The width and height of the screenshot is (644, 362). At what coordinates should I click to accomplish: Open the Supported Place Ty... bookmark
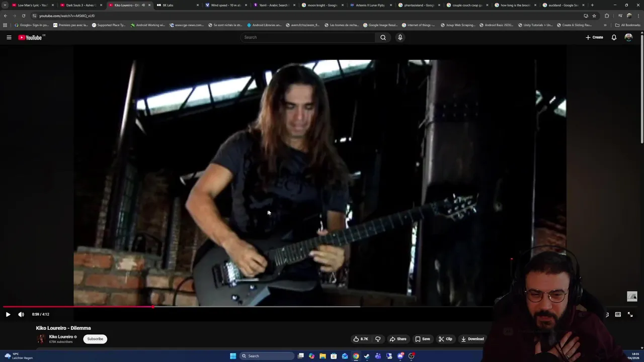109,25
